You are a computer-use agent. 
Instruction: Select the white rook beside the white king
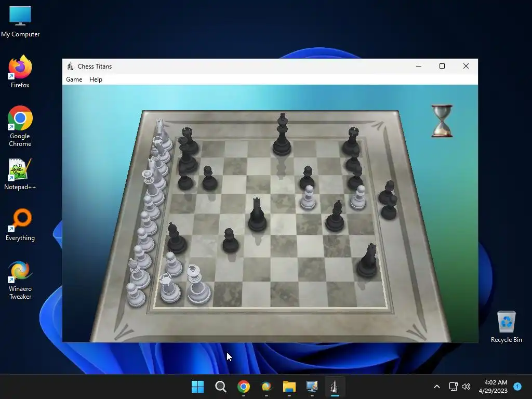coord(170,288)
